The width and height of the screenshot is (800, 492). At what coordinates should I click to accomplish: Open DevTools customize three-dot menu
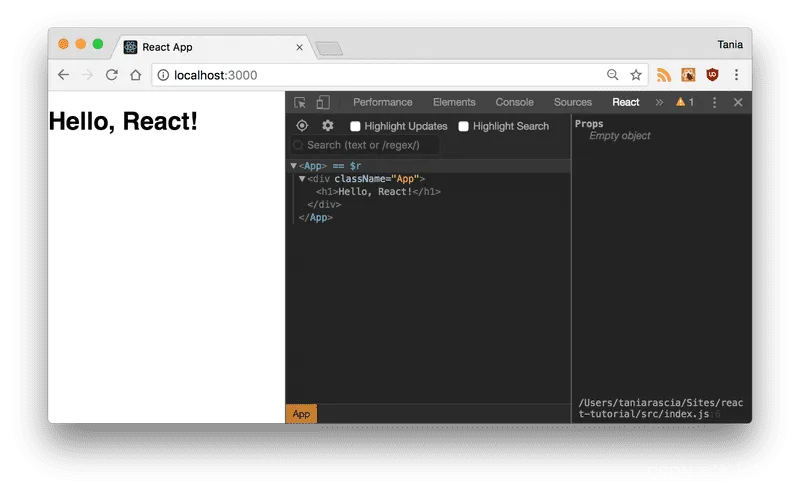click(x=714, y=103)
